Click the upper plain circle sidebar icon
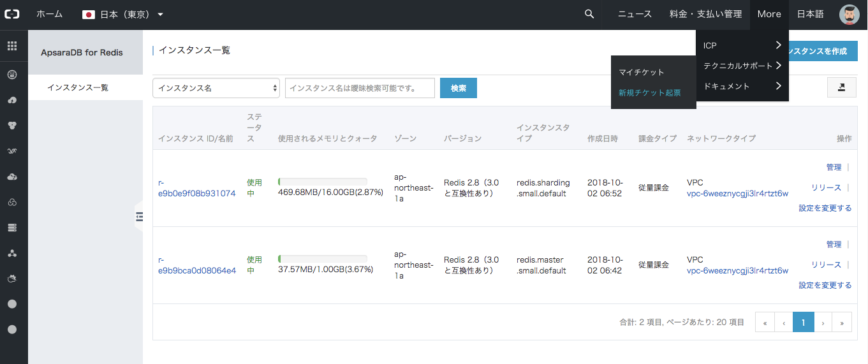 tap(12, 304)
